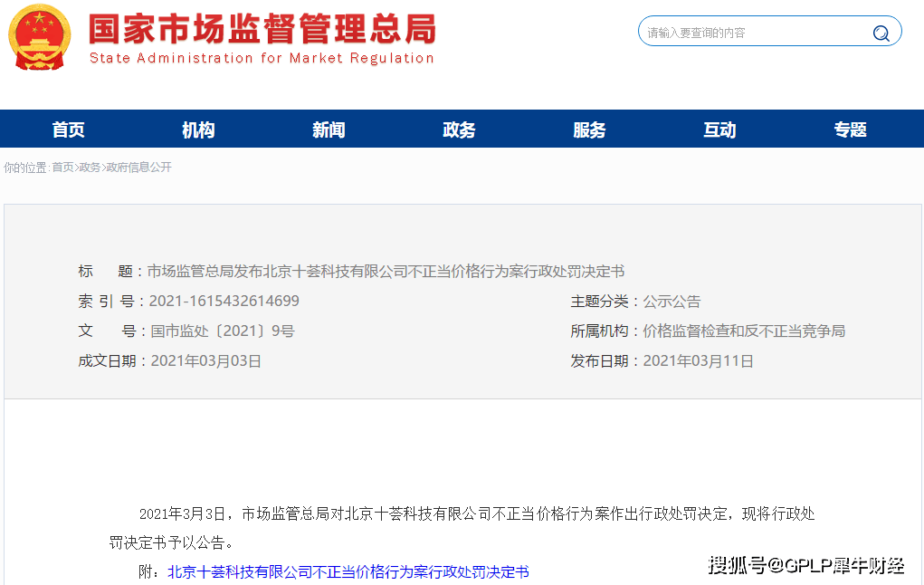This screenshot has width=924, height=585.
Task: Open 政府信息公开 breadcrumb link
Action: coord(138,168)
